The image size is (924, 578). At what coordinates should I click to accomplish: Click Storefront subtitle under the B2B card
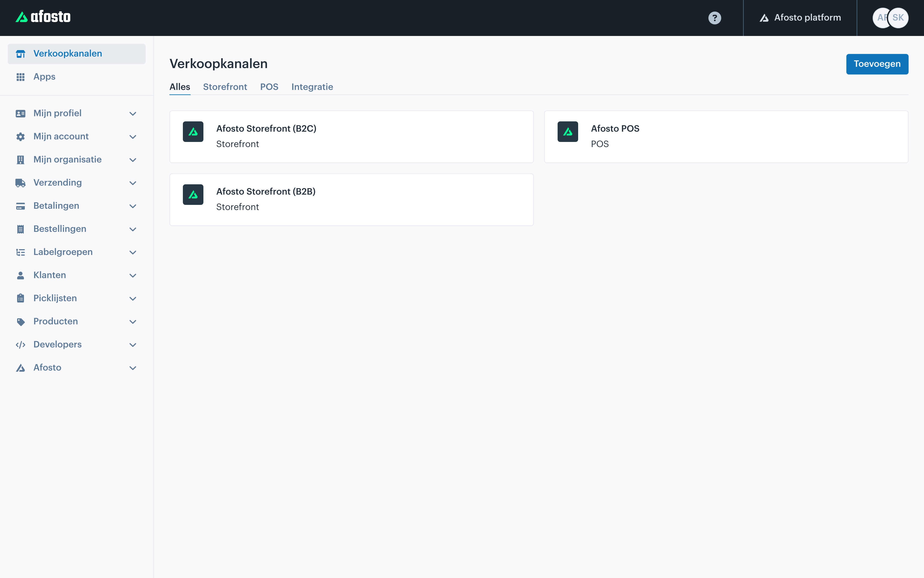237,207
